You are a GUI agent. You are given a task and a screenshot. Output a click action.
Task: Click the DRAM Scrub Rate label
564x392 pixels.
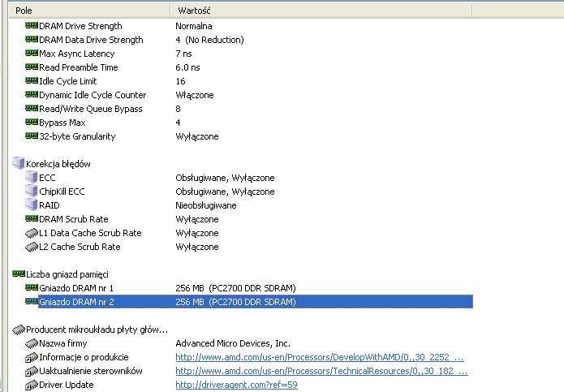73,219
